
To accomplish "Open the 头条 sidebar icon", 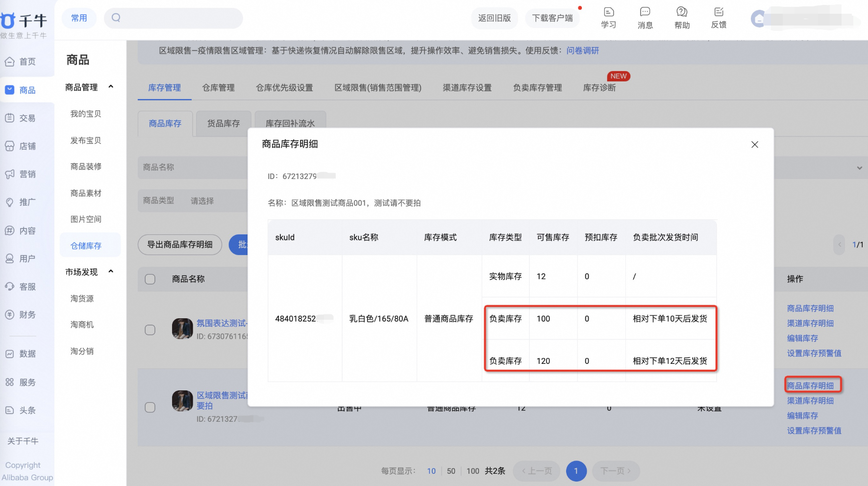I will (x=10, y=410).
